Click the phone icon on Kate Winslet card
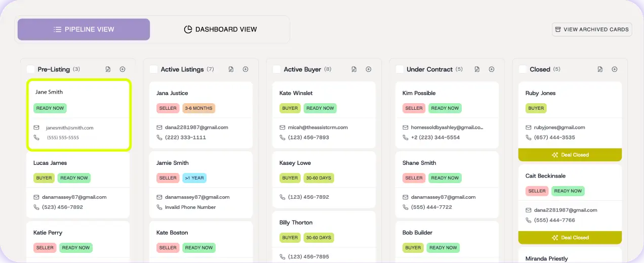Screen dimensions: 644x263 click(283, 138)
